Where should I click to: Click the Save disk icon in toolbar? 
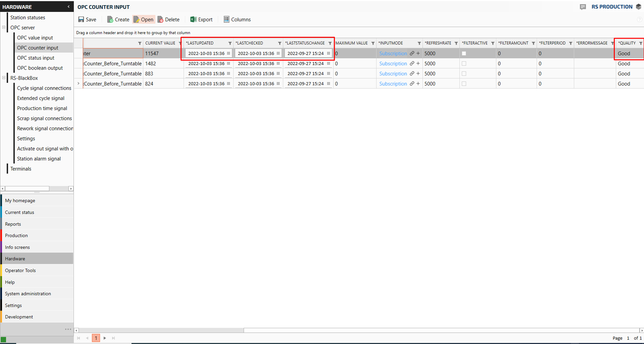81,20
